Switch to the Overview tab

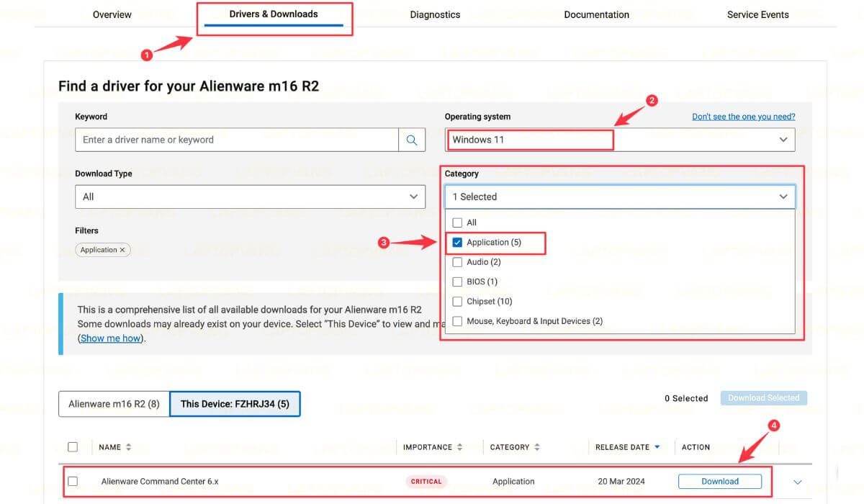pos(112,14)
